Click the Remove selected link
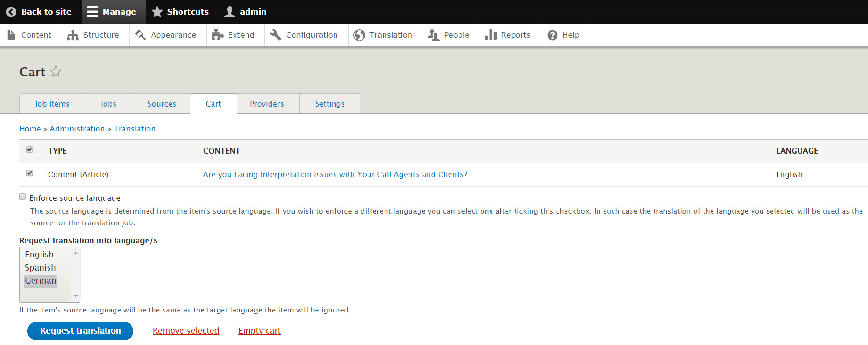 pos(186,331)
